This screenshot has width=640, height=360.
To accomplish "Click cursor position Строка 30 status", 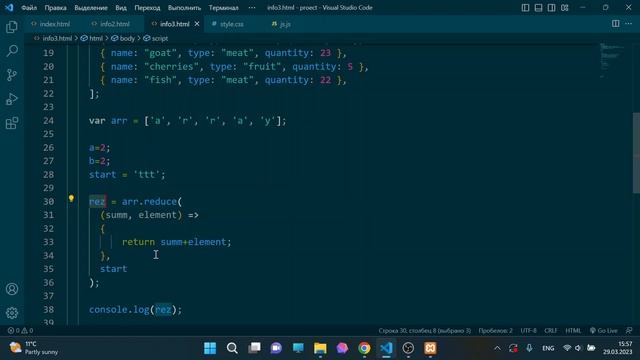I will (x=424, y=331).
